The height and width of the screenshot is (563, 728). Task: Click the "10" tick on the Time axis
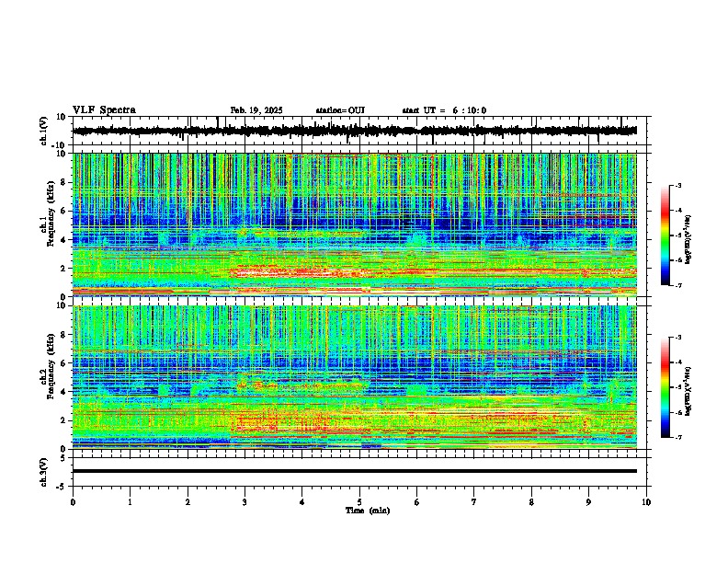tap(646, 502)
